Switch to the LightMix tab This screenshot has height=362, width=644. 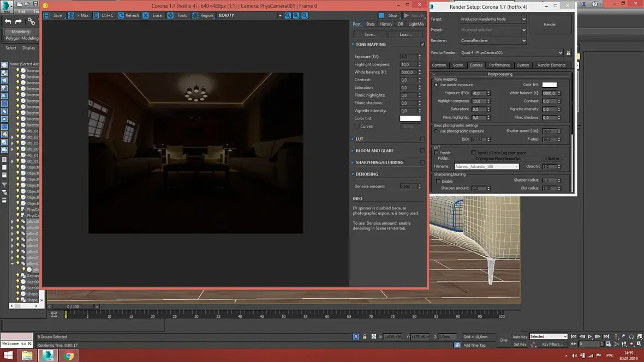click(416, 24)
